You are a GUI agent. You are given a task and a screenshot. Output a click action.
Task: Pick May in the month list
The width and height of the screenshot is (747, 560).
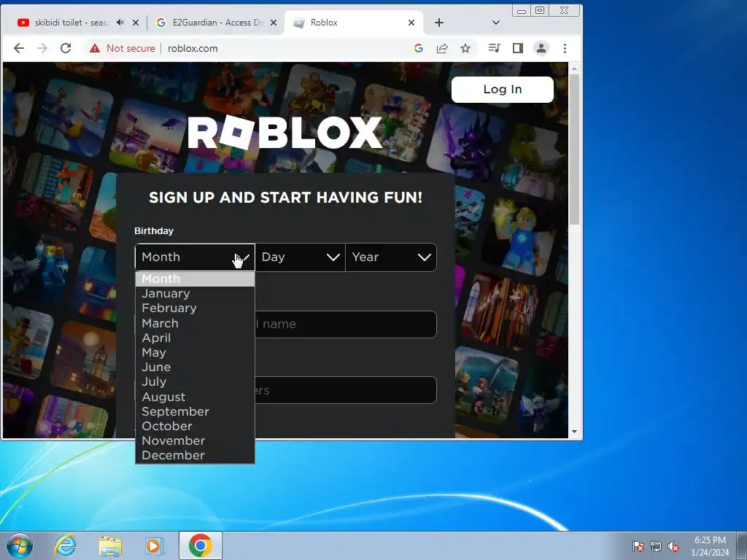[195, 352]
